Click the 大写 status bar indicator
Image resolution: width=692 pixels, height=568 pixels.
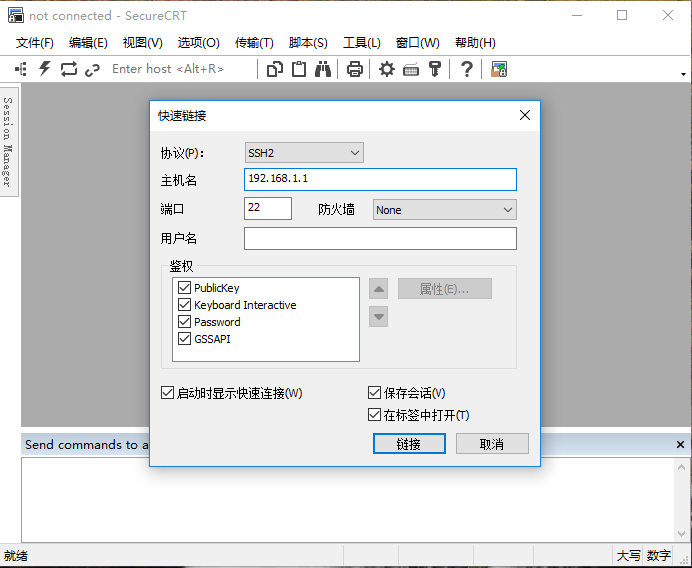point(628,556)
